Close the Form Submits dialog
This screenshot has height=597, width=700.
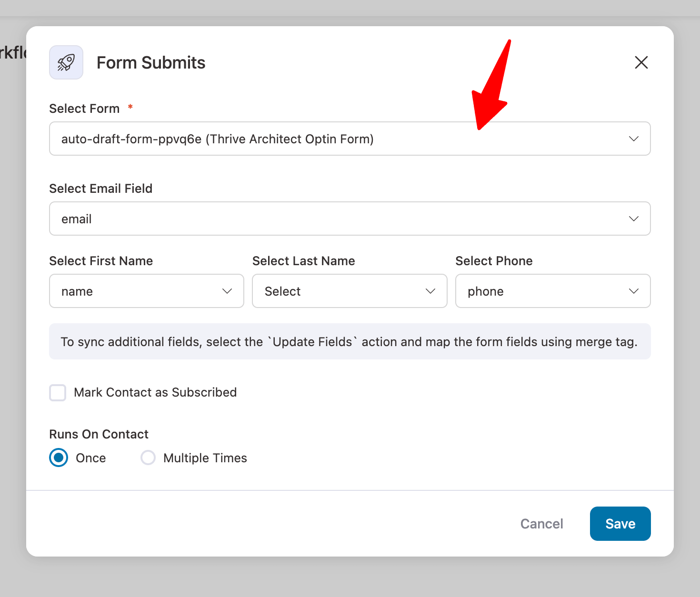click(641, 62)
